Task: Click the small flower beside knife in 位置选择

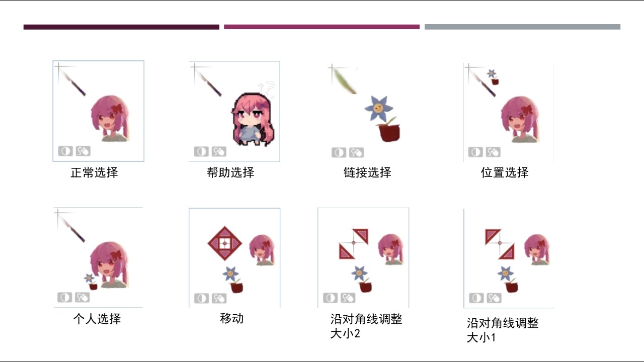Action: [x=493, y=77]
